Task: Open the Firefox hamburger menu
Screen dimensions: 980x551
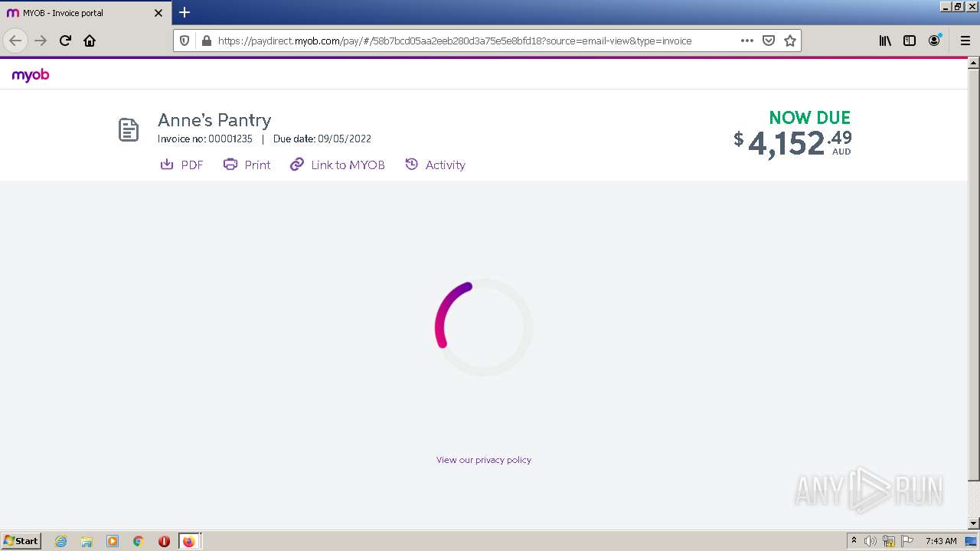Action: click(965, 41)
